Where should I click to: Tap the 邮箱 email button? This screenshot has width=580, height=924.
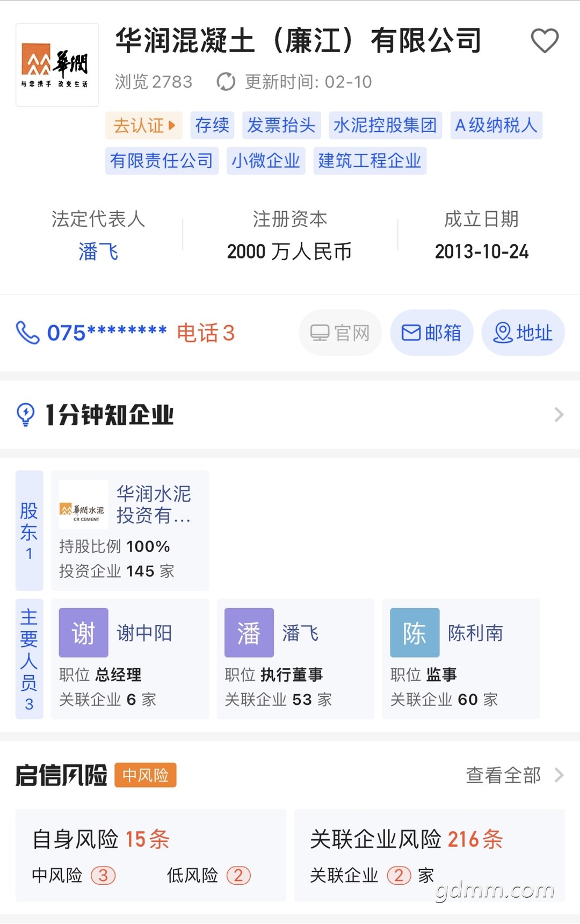[x=432, y=333]
